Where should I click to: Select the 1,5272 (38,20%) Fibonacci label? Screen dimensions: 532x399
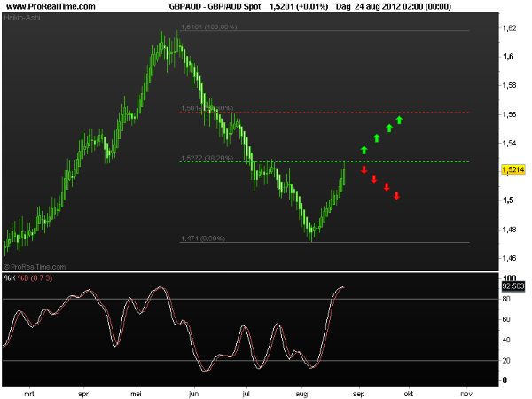(x=207, y=158)
